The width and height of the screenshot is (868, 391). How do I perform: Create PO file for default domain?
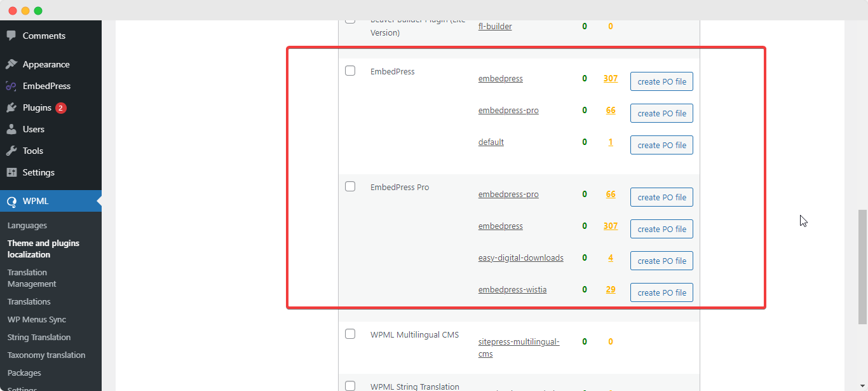tap(661, 145)
